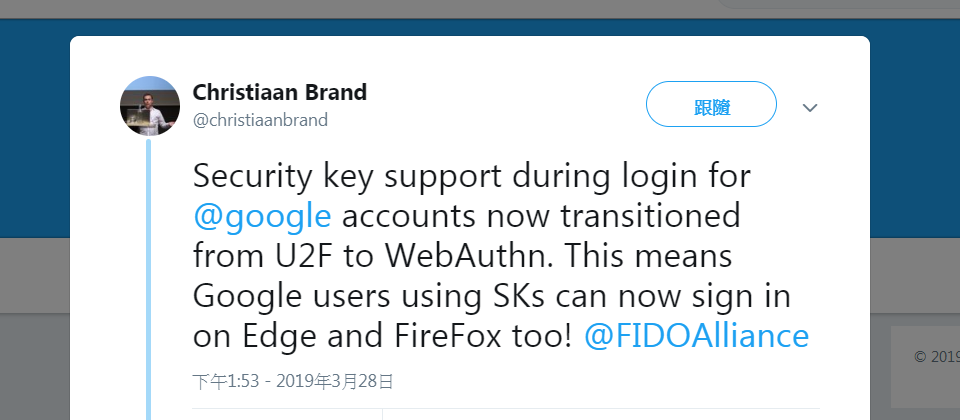Click the dimmed area to the right of the tweet

pyautogui.click(x=915, y=276)
